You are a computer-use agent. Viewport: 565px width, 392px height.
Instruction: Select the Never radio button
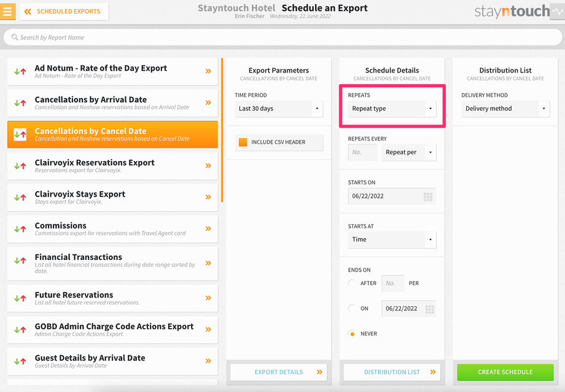tap(353, 334)
